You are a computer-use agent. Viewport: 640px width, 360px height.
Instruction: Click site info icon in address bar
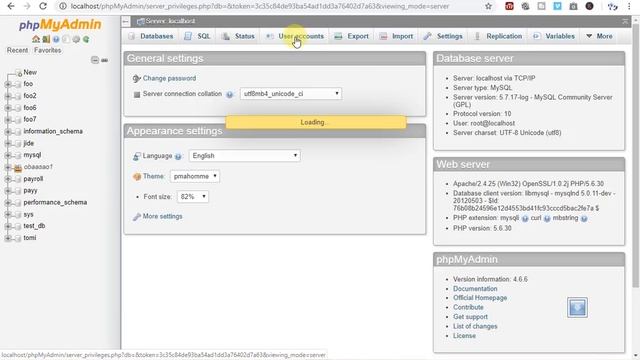(62, 7)
